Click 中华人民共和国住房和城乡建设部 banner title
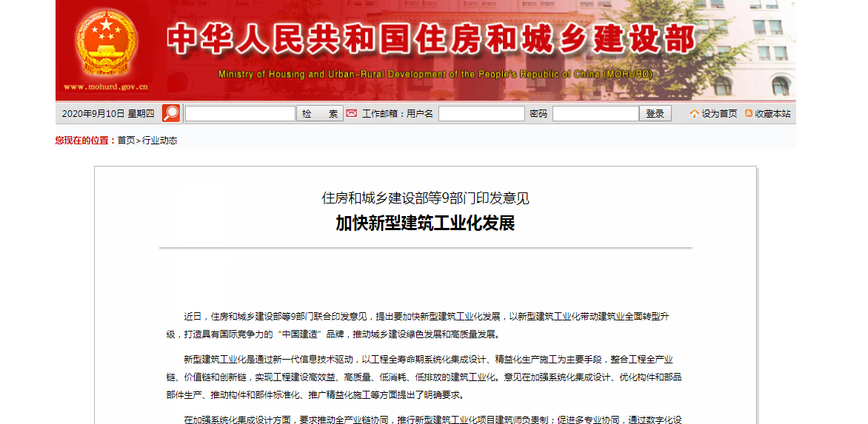 point(431,39)
